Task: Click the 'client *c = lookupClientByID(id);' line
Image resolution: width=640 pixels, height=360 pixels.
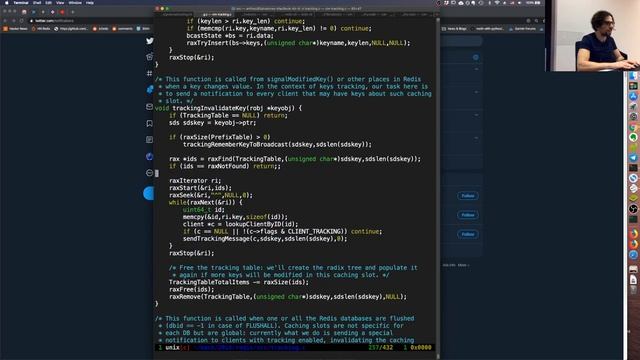Action: click(240, 224)
